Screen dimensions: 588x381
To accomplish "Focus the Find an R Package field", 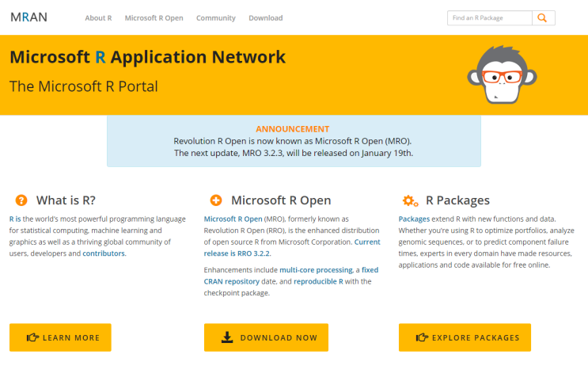I will [x=489, y=17].
